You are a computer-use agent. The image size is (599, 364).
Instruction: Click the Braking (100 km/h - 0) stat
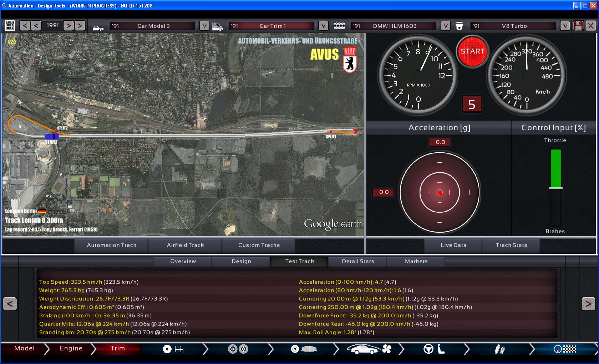click(95, 315)
